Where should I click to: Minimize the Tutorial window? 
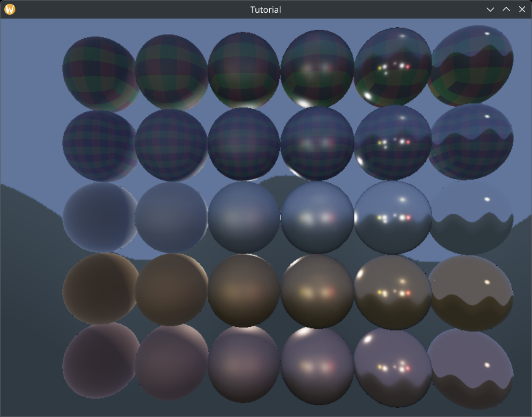click(x=490, y=9)
